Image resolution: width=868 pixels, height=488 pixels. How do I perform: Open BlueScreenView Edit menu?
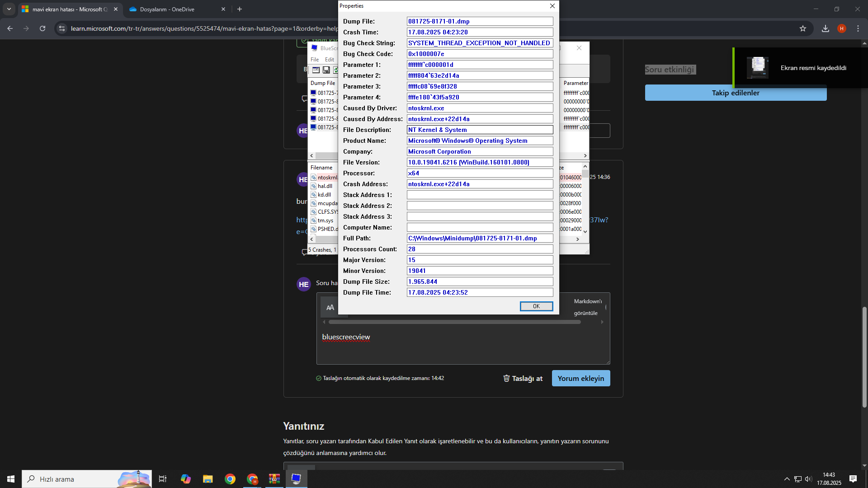[330, 60]
